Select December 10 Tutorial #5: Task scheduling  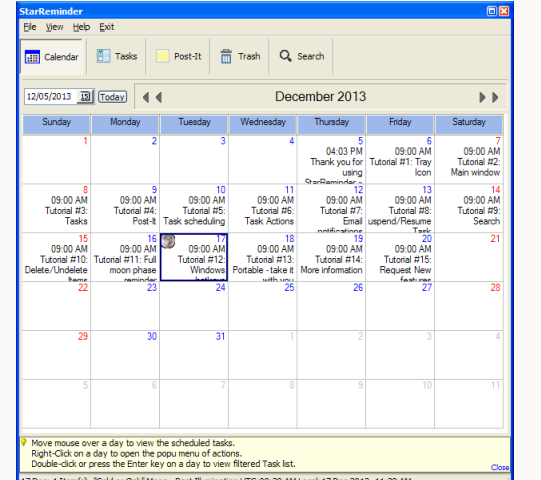[194, 208]
